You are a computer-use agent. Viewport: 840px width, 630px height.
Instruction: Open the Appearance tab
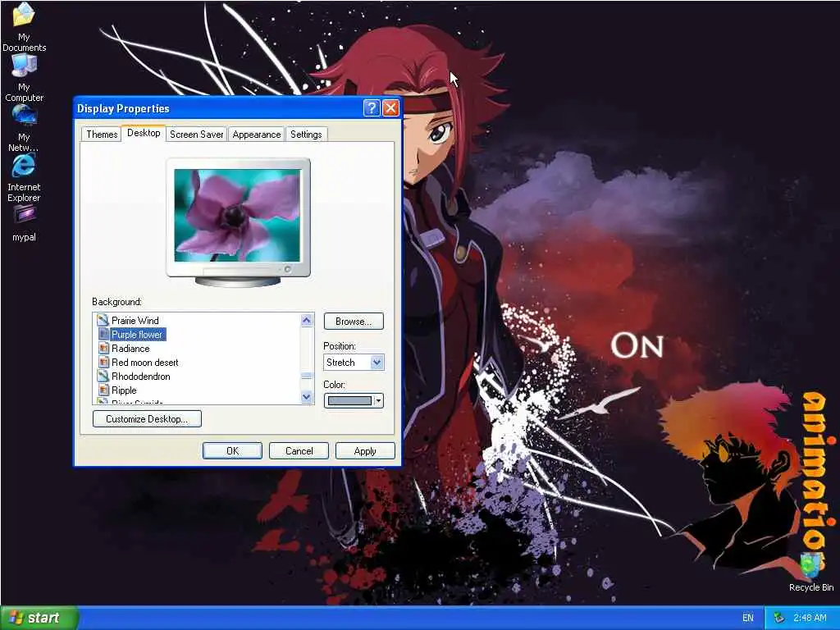tap(257, 135)
